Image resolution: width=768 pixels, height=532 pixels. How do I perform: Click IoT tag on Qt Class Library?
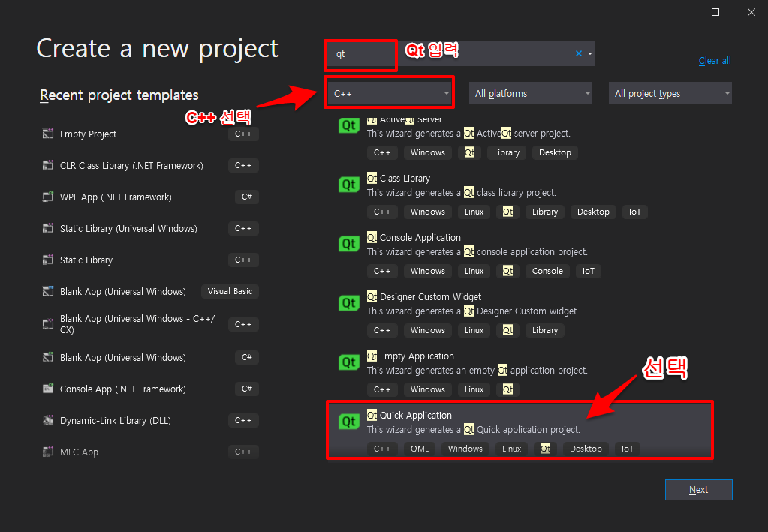coord(635,212)
